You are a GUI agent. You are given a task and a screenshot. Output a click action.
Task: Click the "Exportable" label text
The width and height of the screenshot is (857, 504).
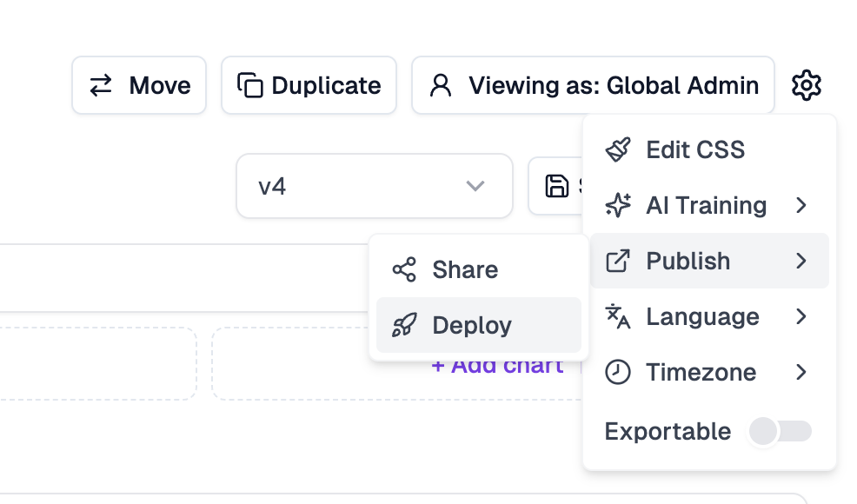(x=668, y=431)
